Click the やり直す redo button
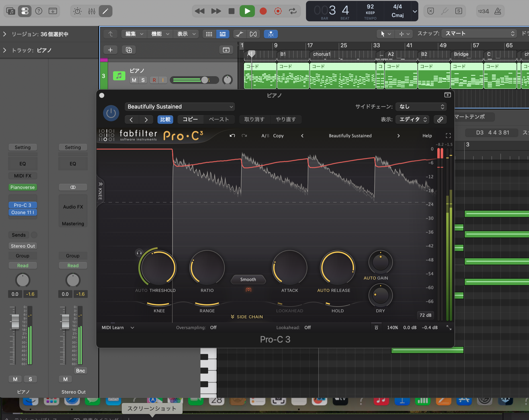Viewport: 529px width, 420px height. 286,119
